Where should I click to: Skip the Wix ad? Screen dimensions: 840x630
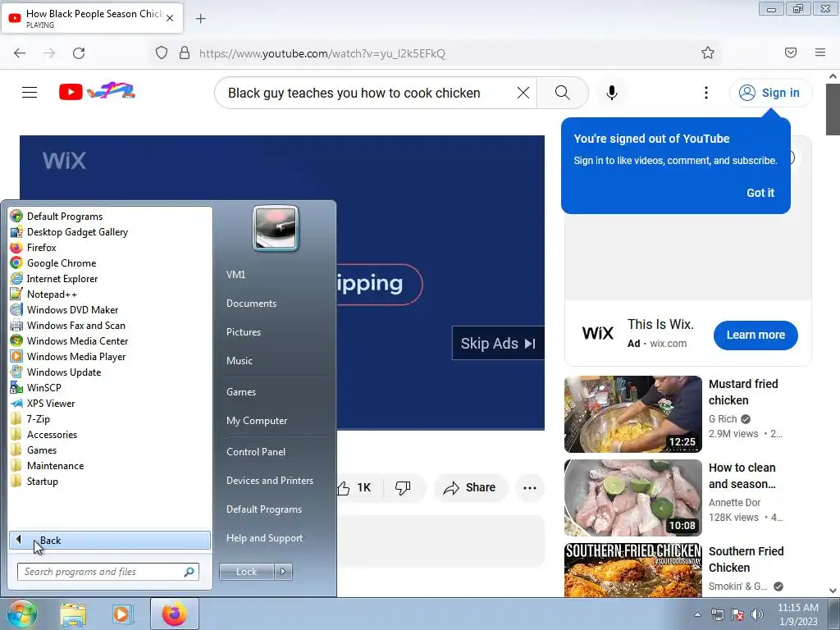click(x=498, y=343)
